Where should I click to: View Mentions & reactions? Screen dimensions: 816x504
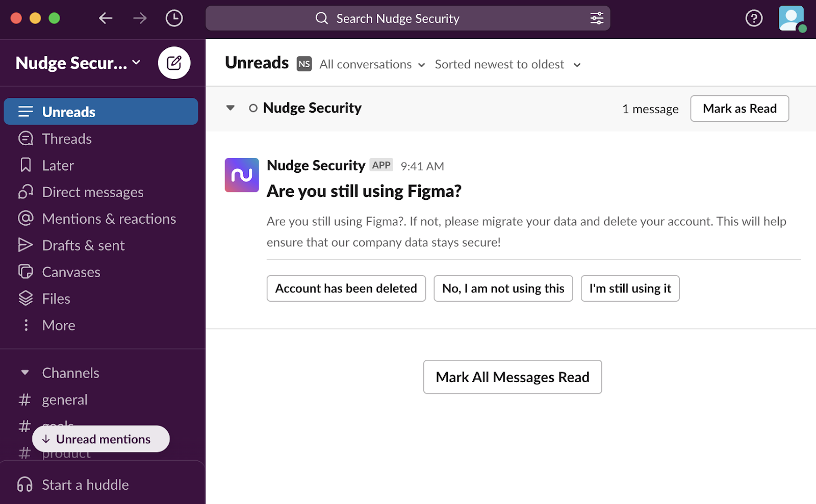(109, 218)
